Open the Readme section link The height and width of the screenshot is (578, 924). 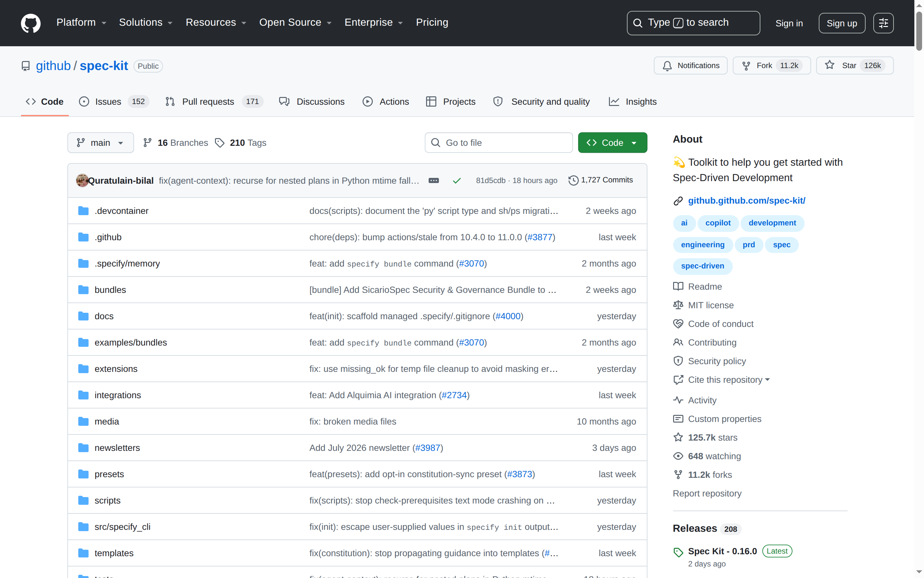coord(697,286)
